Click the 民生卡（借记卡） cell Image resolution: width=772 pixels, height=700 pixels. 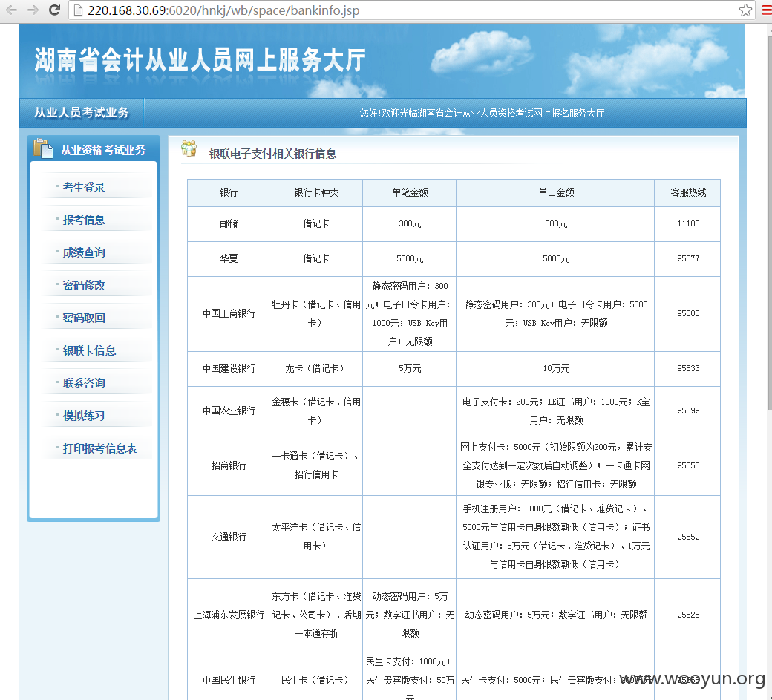[316, 676]
